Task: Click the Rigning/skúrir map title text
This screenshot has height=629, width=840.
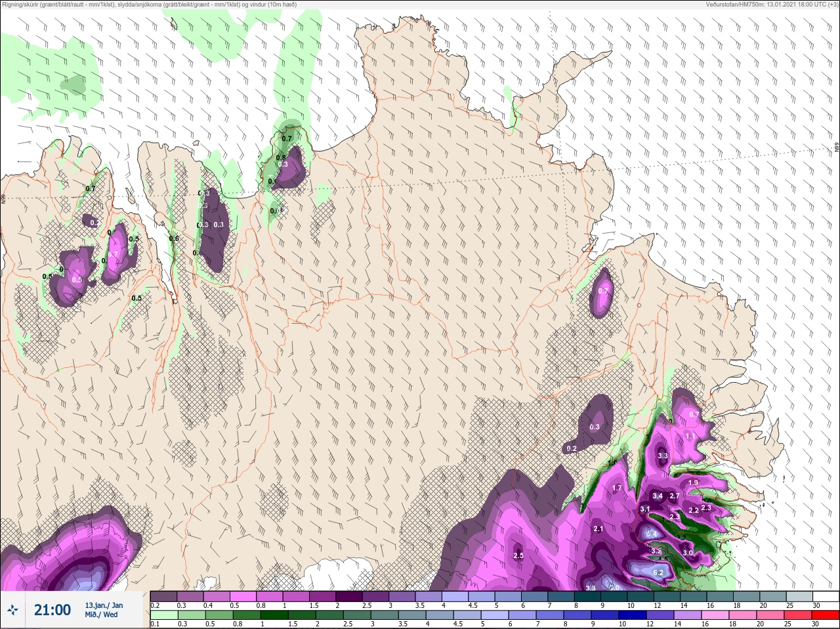Action: (150, 5)
